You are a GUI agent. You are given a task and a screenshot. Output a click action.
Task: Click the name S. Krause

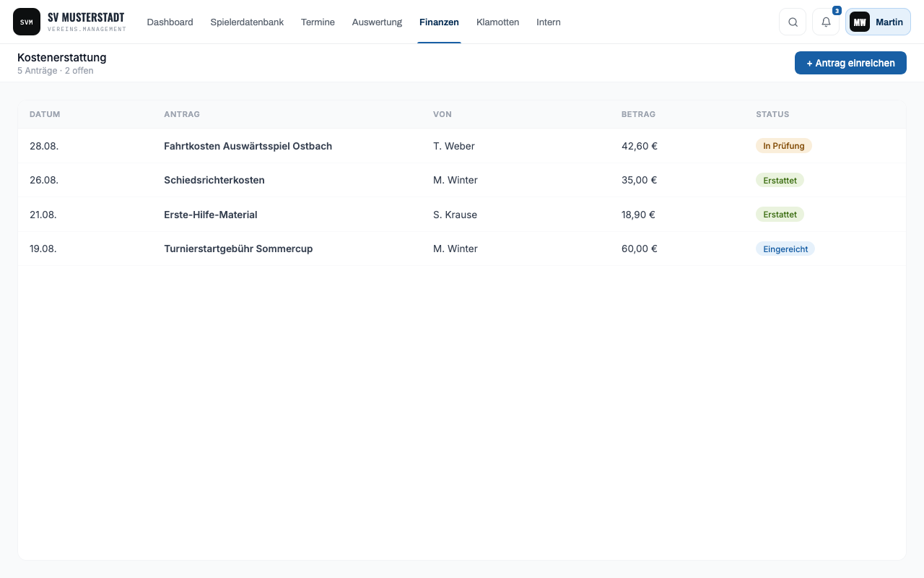click(x=455, y=215)
